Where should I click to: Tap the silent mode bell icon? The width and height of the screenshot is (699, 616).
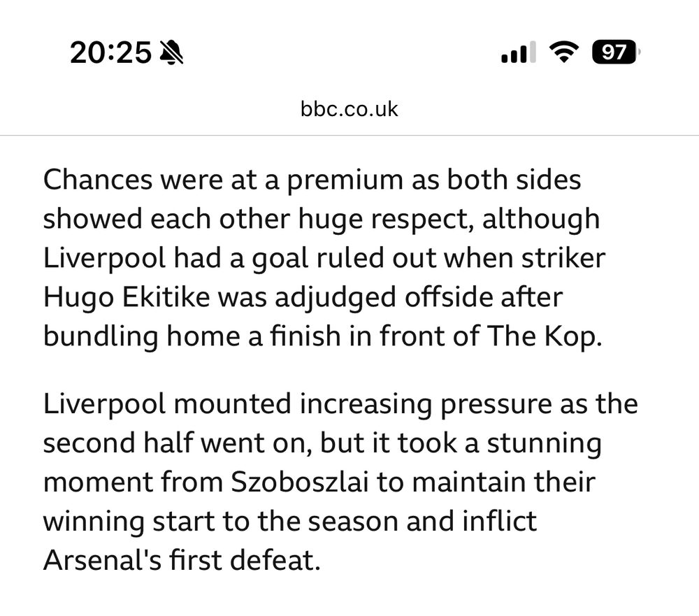coord(171,52)
